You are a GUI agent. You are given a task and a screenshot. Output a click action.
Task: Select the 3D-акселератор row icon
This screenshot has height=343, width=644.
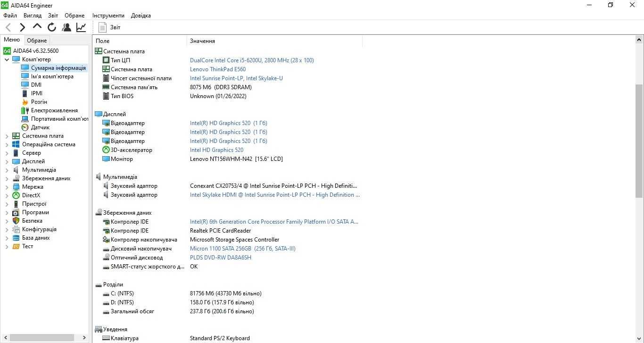click(x=106, y=150)
